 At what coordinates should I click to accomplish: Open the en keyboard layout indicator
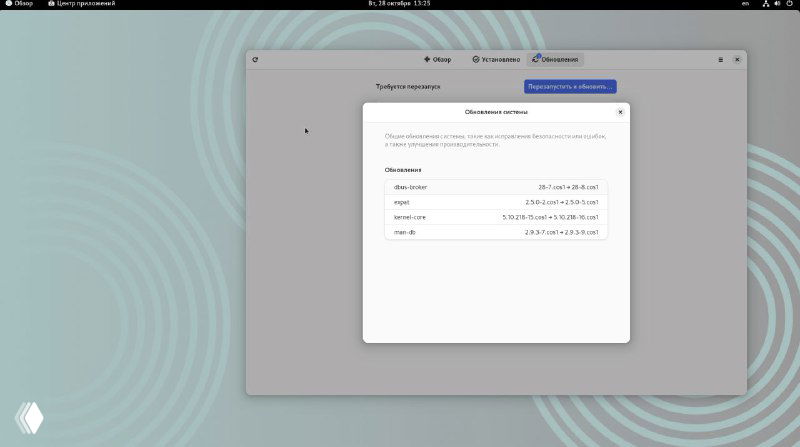coord(745,4)
